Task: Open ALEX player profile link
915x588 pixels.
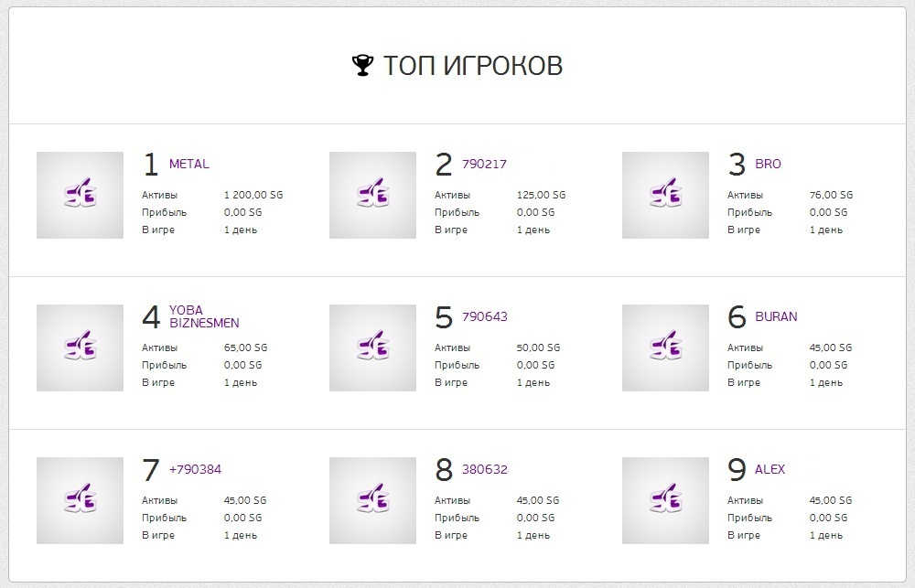Action: (x=770, y=470)
